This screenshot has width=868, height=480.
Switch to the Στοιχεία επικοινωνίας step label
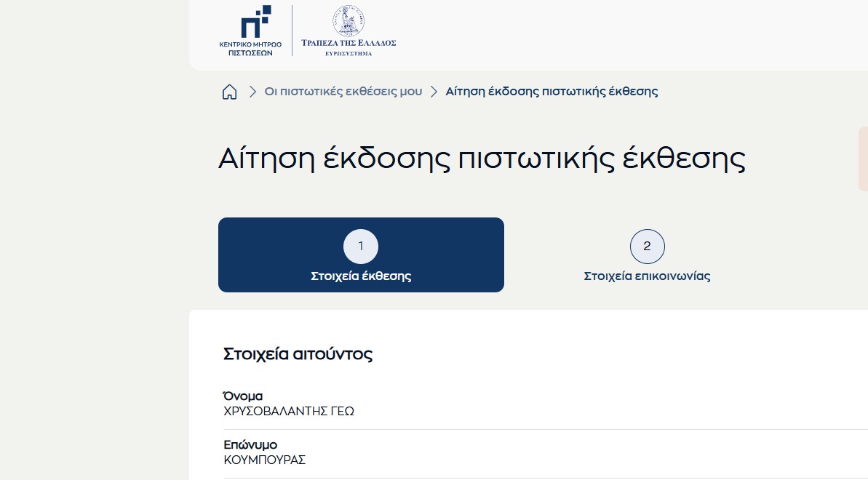[647, 276]
